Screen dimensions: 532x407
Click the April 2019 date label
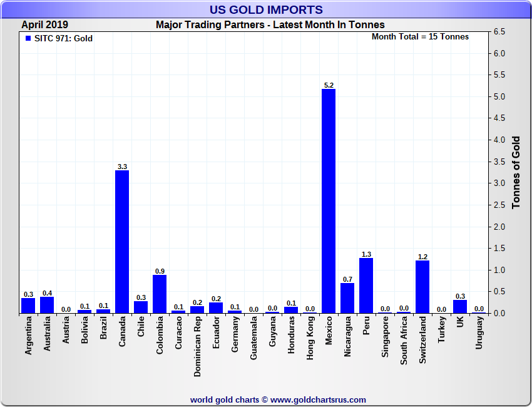coord(45,25)
